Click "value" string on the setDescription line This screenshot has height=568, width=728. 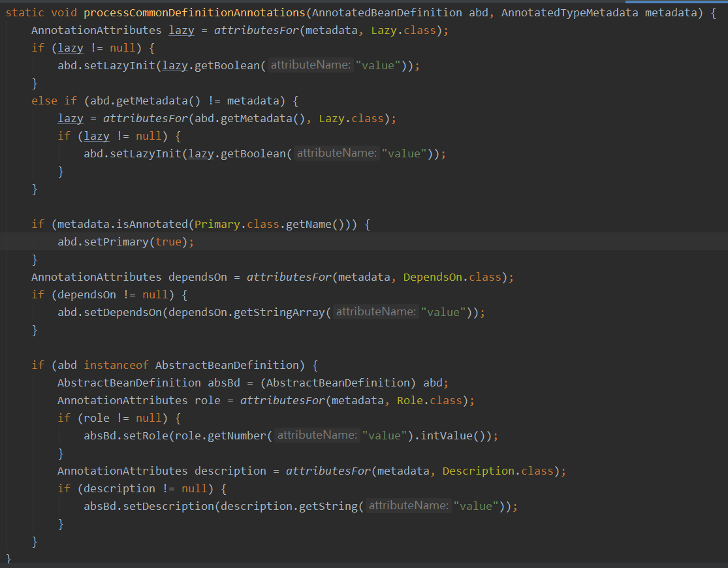[476, 507]
